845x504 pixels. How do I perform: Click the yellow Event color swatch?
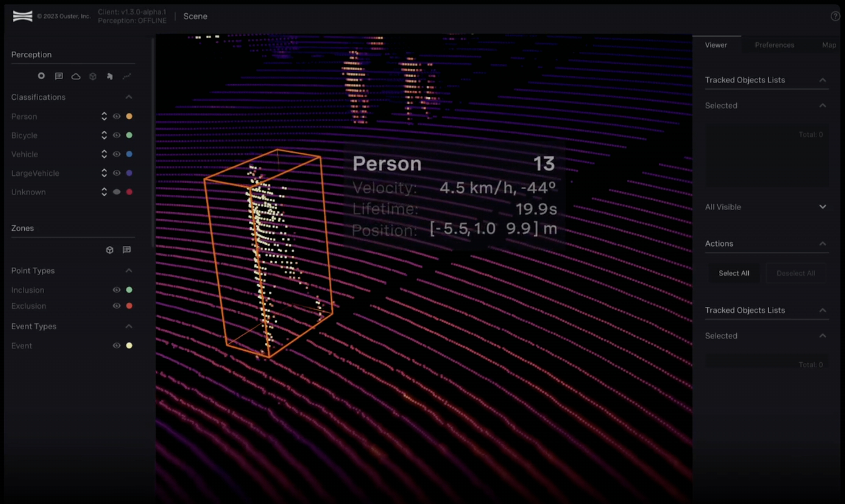(x=129, y=345)
